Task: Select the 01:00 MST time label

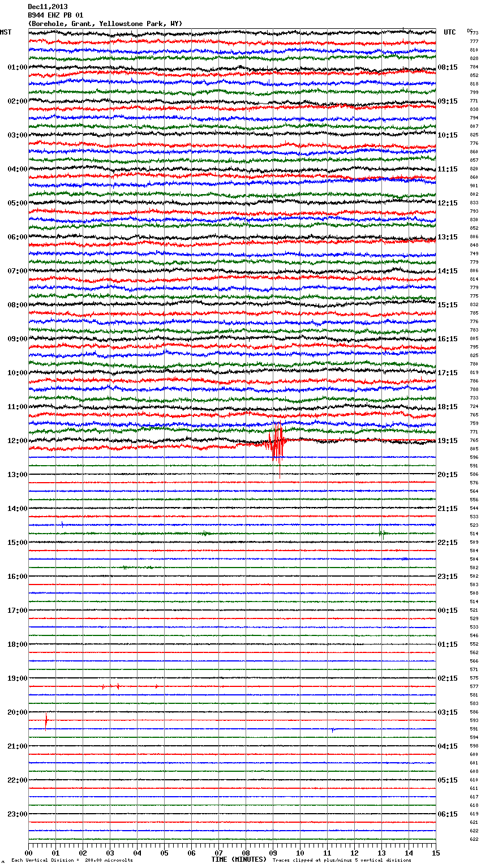Action: [x=18, y=67]
